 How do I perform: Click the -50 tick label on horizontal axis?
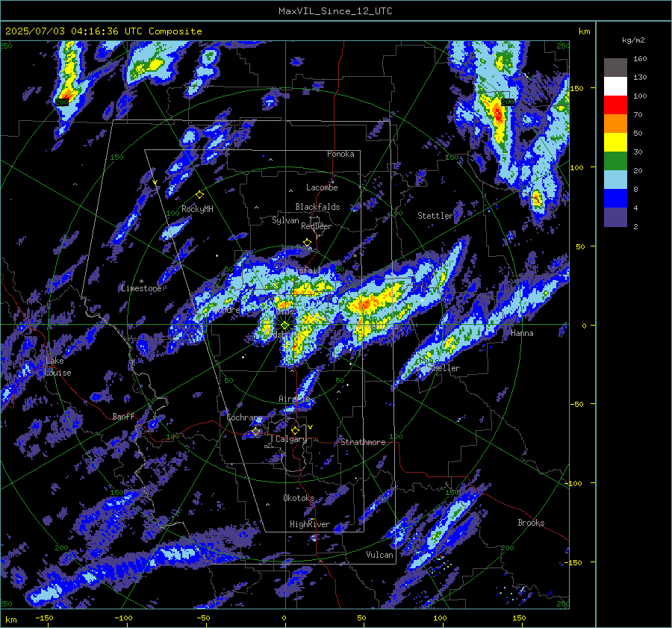pos(203,618)
